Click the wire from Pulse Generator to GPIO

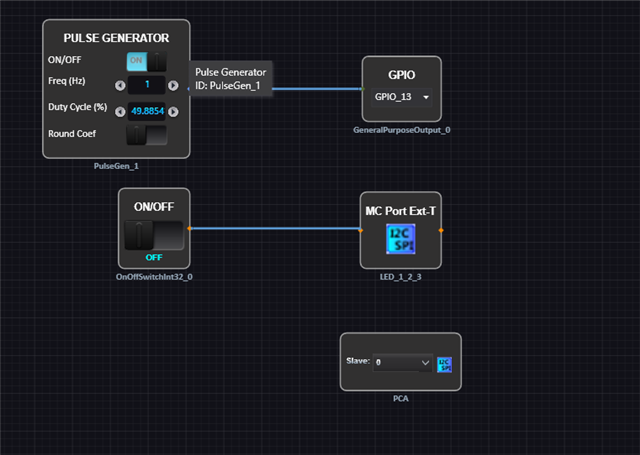click(x=317, y=89)
